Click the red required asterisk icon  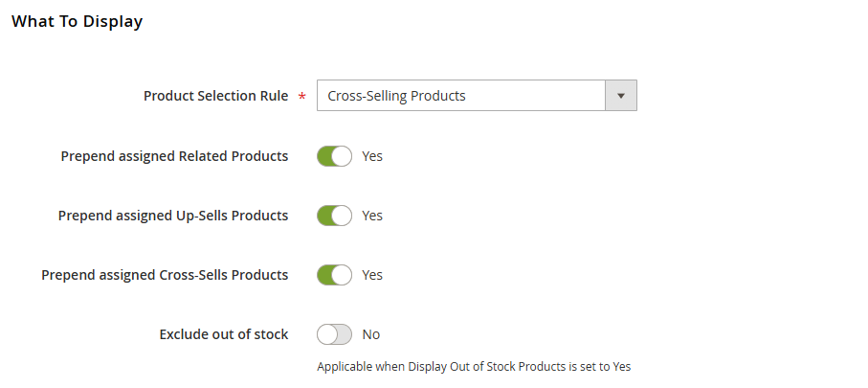click(x=302, y=98)
